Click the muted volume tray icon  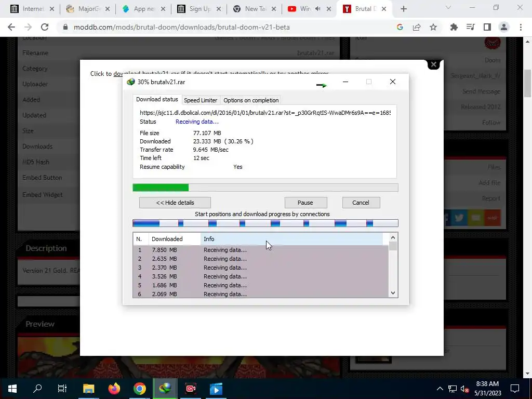[464, 389]
